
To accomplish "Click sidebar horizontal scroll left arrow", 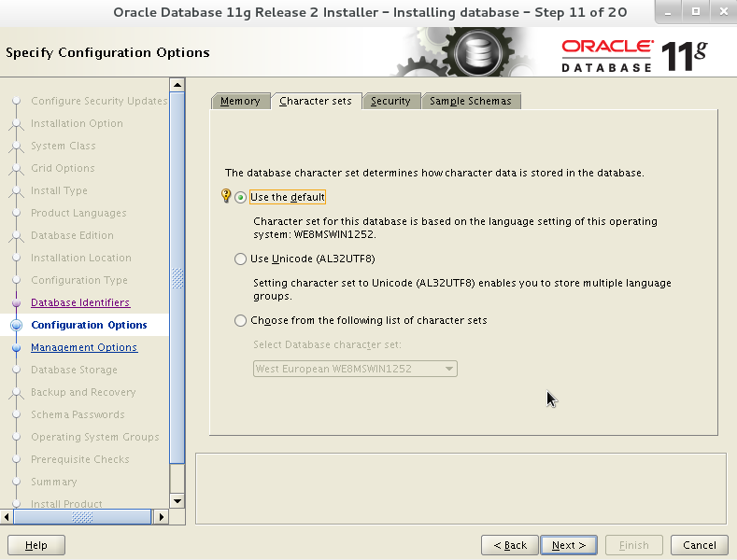I will [7, 517].
